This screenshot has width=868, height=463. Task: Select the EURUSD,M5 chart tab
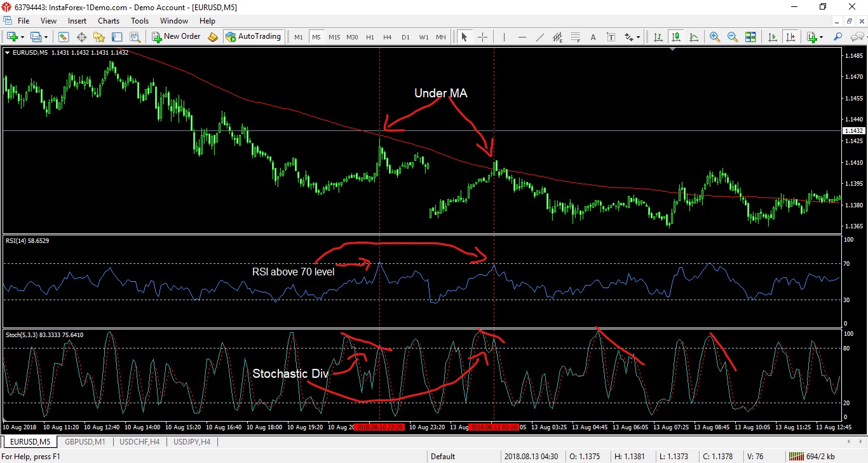point(29,441)
